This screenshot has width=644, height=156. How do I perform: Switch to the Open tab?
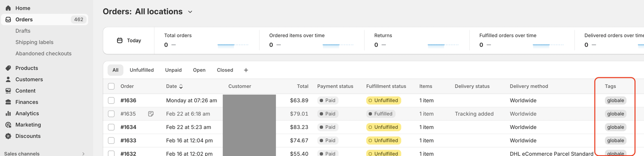(x=199, y=70)
